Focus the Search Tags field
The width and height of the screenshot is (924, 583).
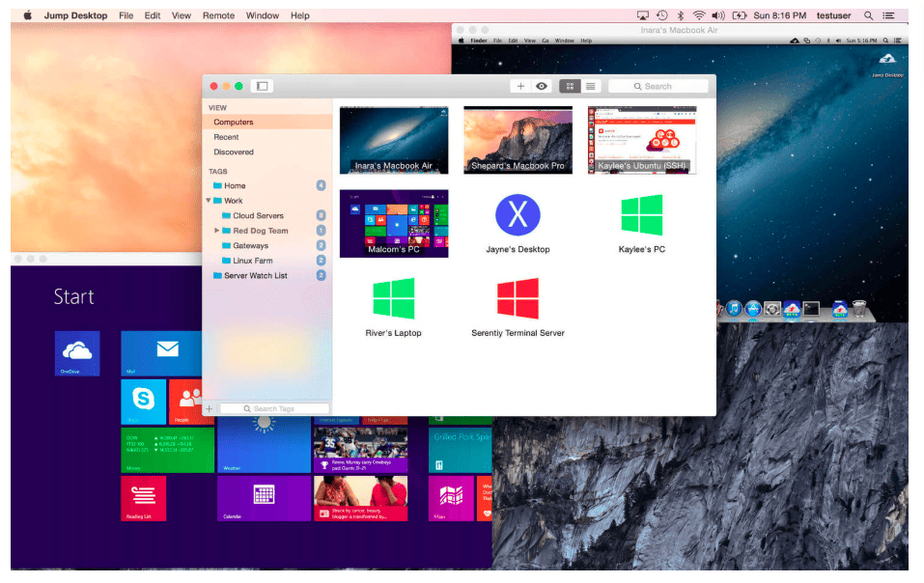pyautogui.click(x=274, y=408)
